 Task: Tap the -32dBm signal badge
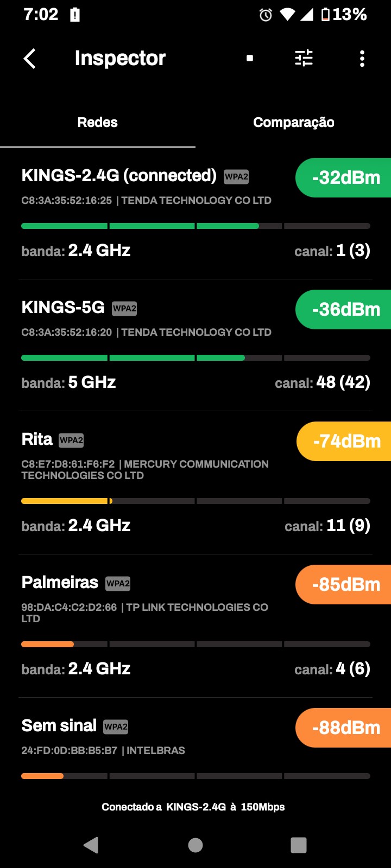[344, 178]
